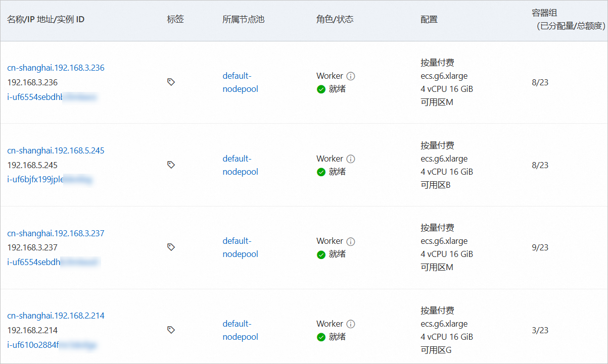Screen dimensions: 608x364
Task: Click Worker info icon in 192.168.2.214 row
Action: pos(351,324)
